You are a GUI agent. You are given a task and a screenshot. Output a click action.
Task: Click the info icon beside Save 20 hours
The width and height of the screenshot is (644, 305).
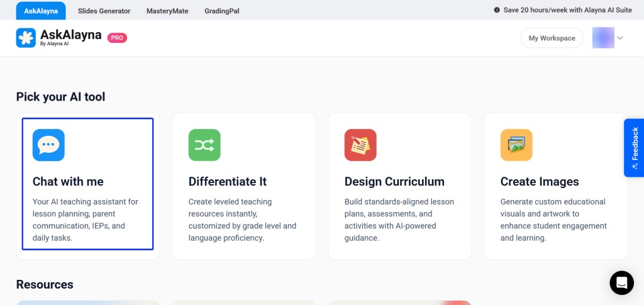497,10
